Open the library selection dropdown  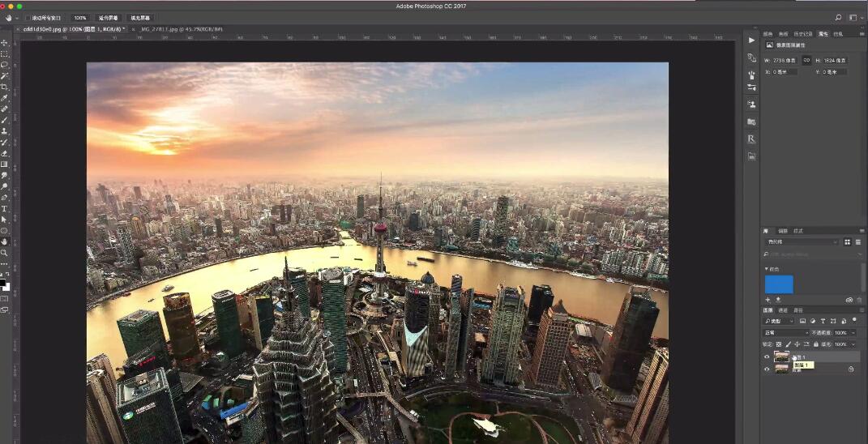(x=802, y=242)
